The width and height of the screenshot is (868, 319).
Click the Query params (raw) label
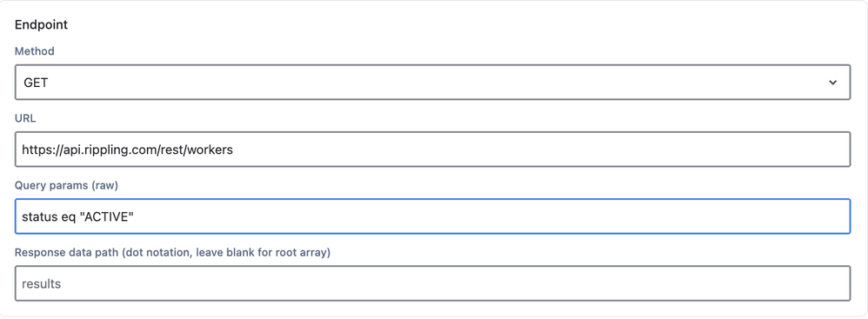[66, 186]
